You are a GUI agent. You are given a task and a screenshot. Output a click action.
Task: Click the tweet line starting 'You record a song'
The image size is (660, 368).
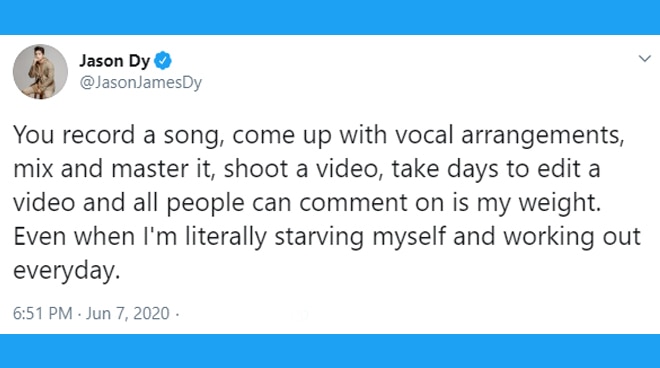[x=319, y=136]
